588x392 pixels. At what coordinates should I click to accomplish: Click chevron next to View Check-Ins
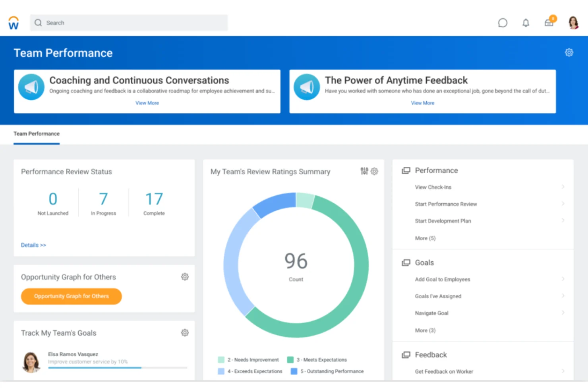(563, 187)
